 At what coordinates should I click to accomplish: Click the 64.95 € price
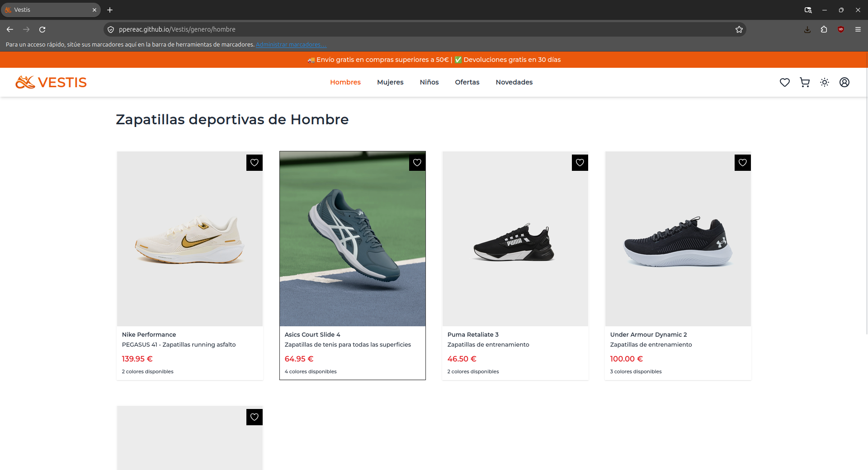(x=299, y=359)
